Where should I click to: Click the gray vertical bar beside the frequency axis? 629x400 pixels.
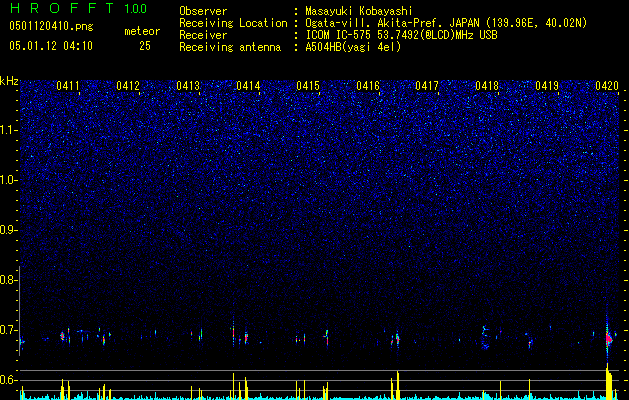19,311
